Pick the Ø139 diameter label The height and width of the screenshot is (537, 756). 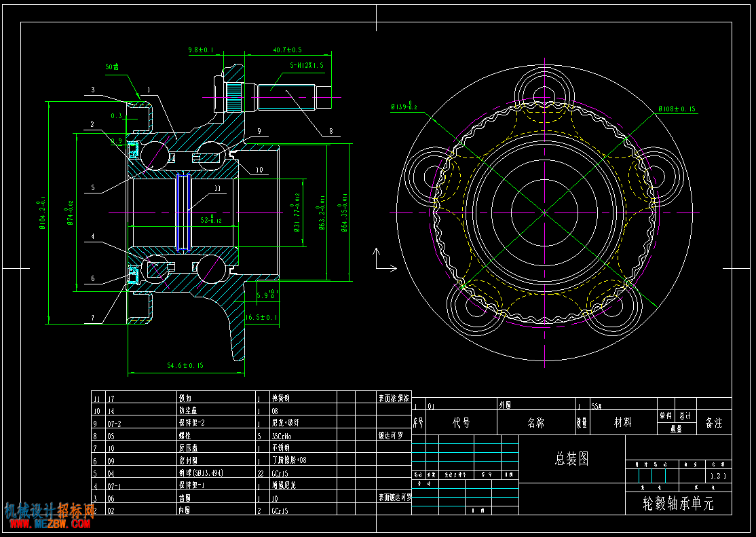pyautogui.click(x=404, y=106)
